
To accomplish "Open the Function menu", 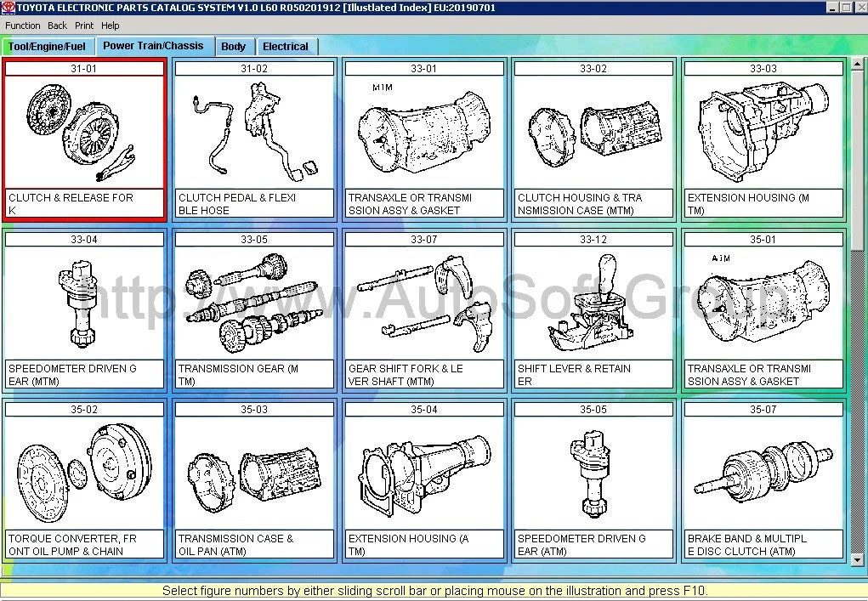I will (x=23, y=26).
